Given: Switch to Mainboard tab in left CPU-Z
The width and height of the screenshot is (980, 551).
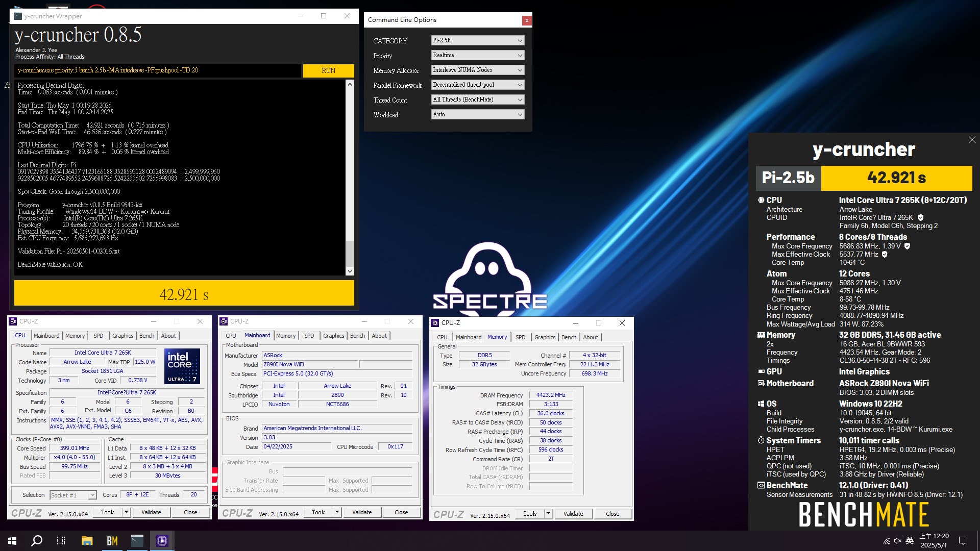Looking at the screenshot, I should click(46, 336).
